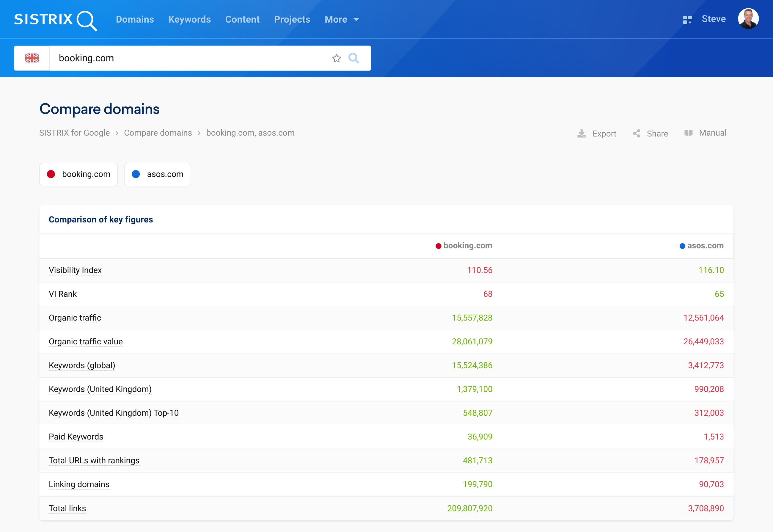773x532 pixels.
Task: Click the SISTRIX logo
Action: pyautogui.click(x=55, y=20)
